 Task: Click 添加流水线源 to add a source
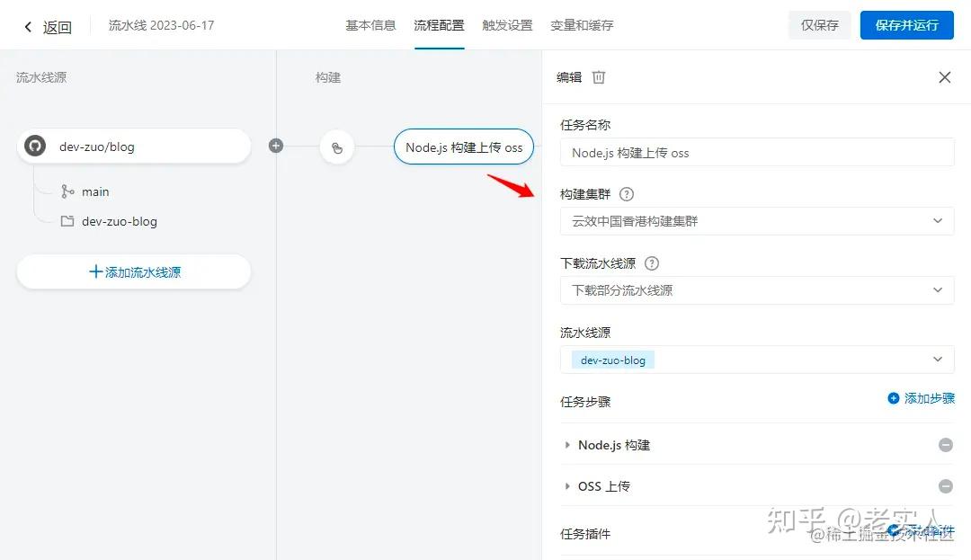click(133, 272)
